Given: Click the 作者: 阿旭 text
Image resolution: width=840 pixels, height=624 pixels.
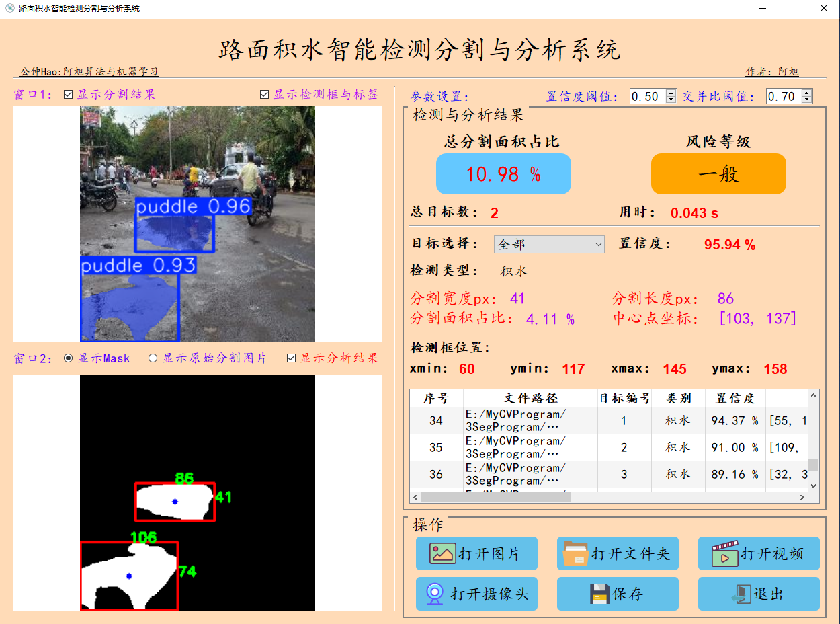Looking at the screenshot, I should tap(772, 72).
